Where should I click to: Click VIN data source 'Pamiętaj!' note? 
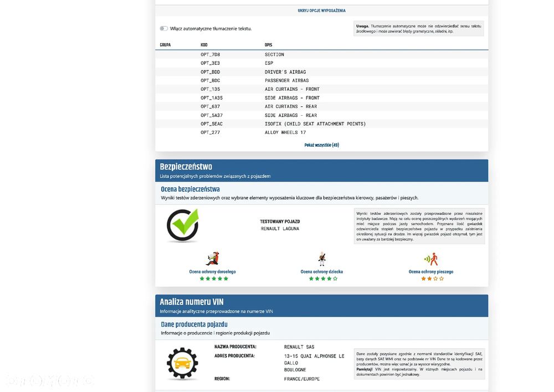[x=419, y=364]
